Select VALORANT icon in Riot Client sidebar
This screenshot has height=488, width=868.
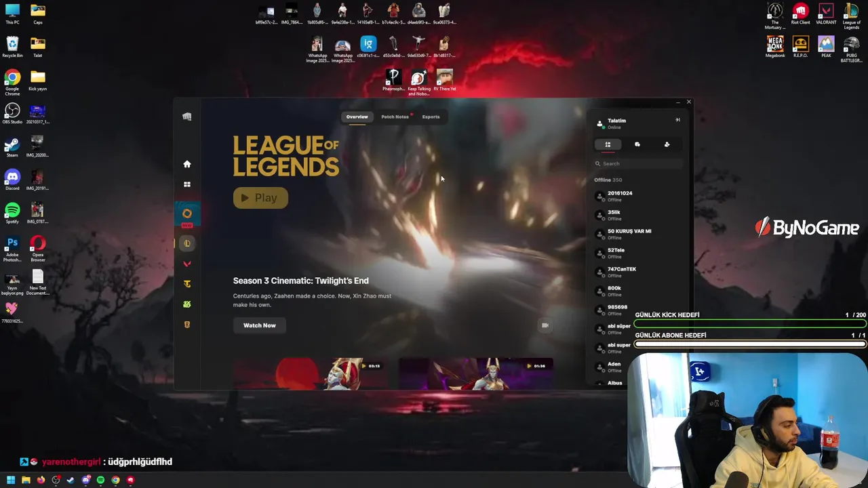coord(187,264)
